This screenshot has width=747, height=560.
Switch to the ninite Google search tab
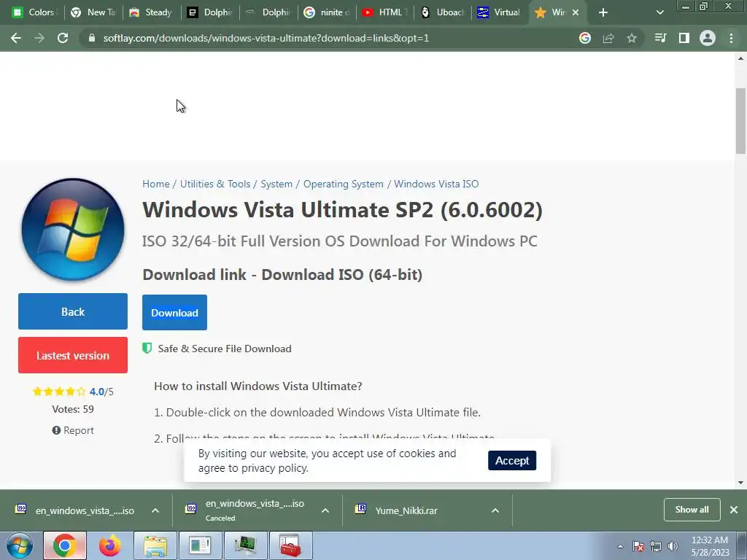pos(326,12)
